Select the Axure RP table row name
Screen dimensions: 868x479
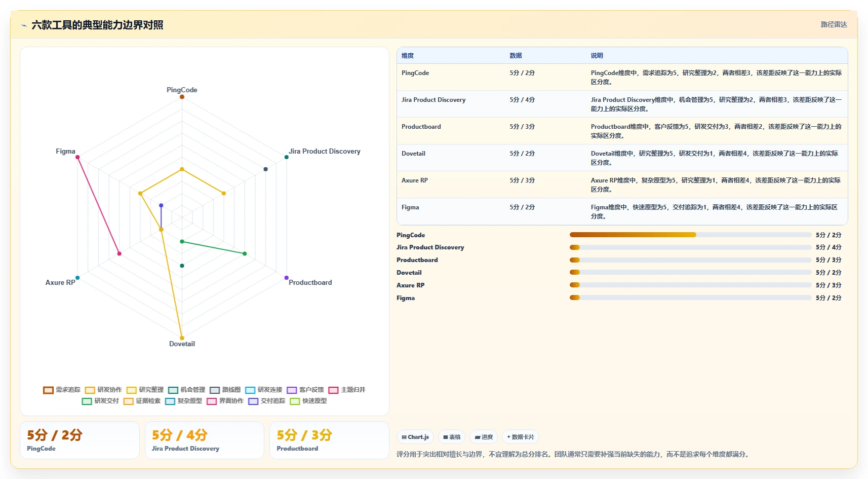click(x=415, y=180)
